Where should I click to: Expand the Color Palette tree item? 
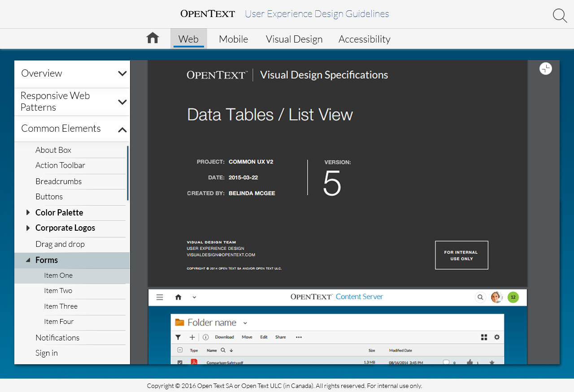(28, 212)
